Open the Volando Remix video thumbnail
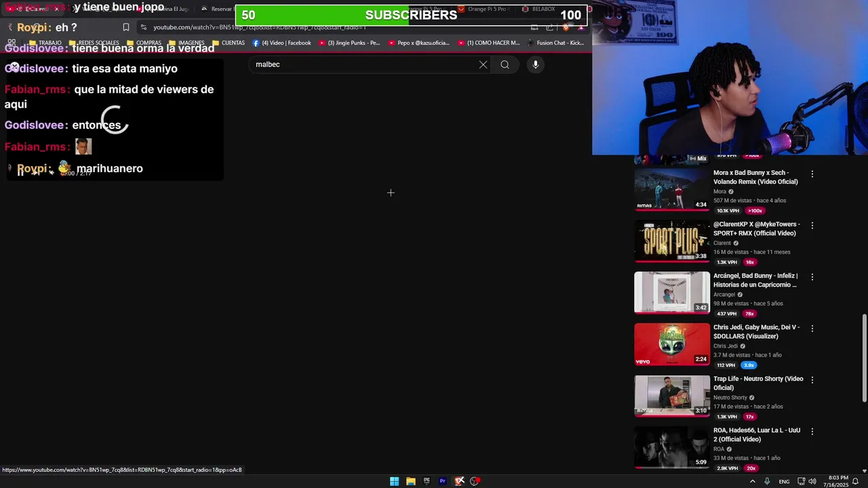Viewport: 868px width, 488px height. [x=672, y=189]
